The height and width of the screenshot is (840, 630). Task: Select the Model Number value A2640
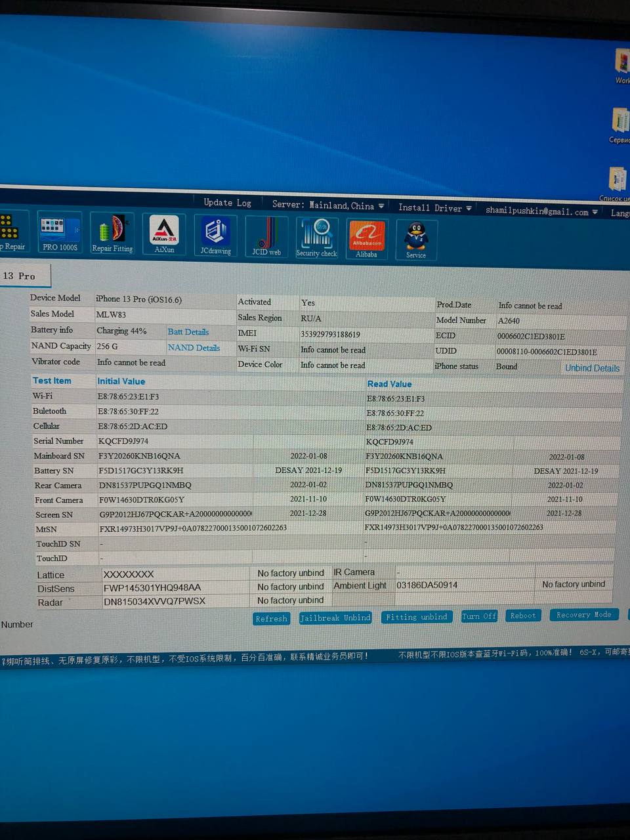click(x=509, y=321)
